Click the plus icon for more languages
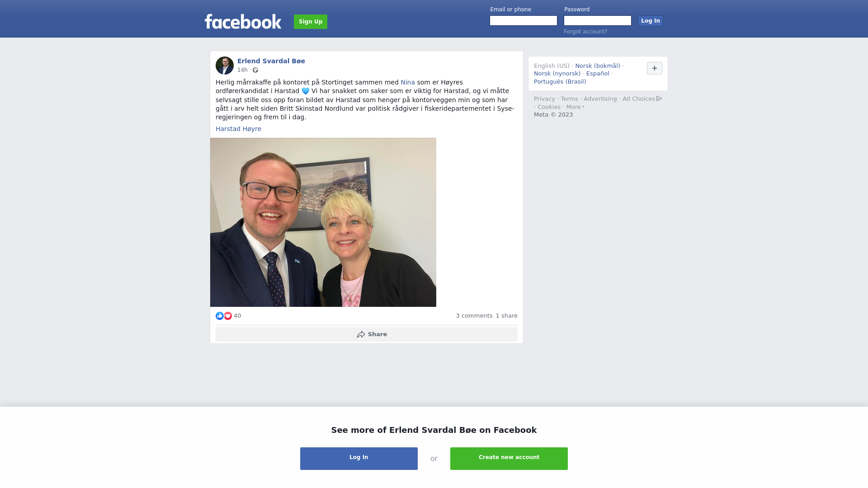 (654, 68)
